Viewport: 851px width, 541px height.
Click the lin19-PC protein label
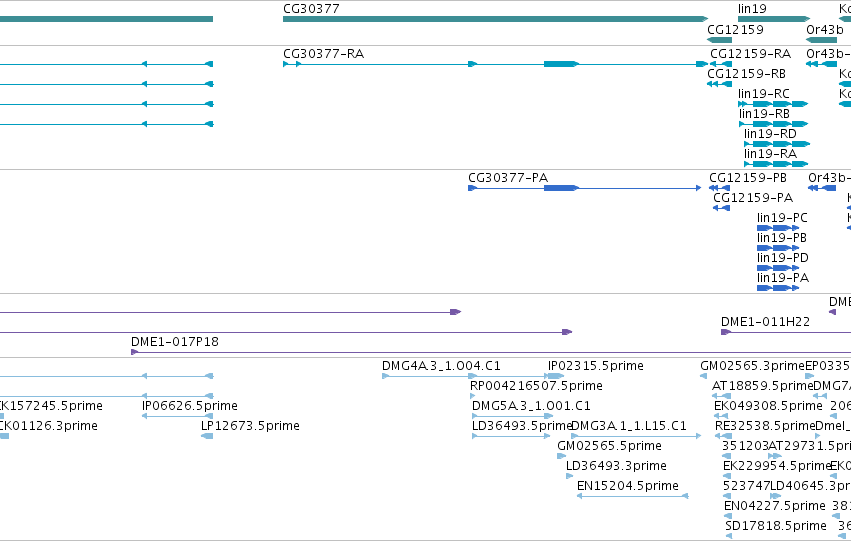pos(782,218)
